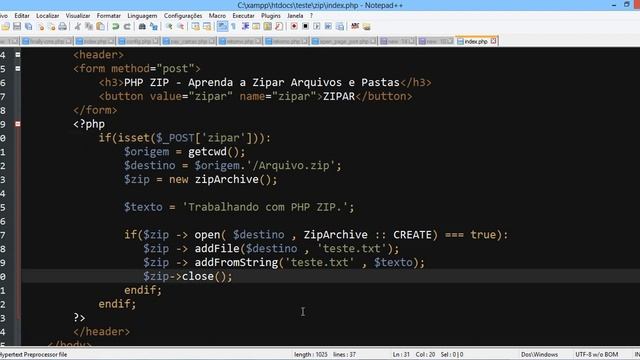
Task: Open Find with the binoculars icon
Action: point(142,27)
